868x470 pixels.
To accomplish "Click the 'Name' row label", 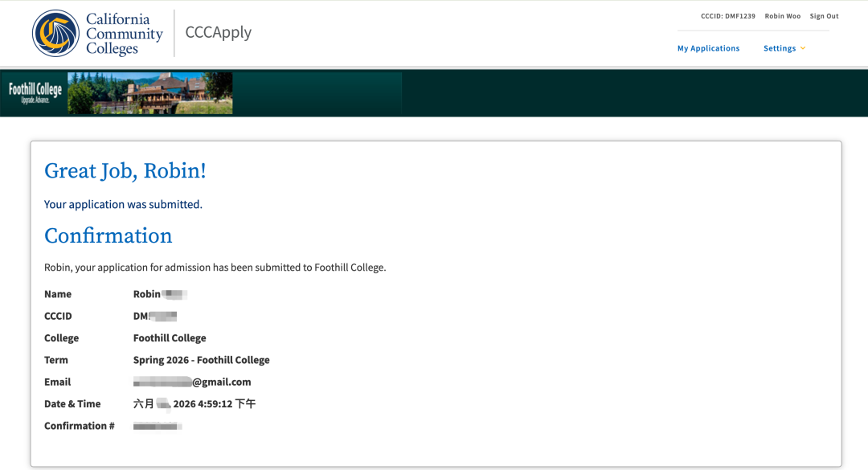I will click(58, 294).
